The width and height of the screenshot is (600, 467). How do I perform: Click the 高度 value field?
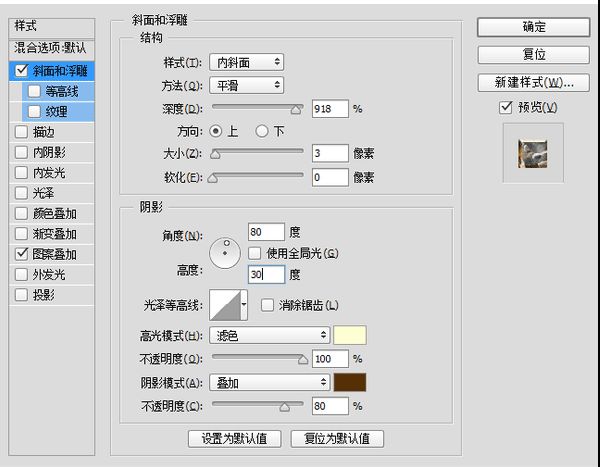point(266,274)
